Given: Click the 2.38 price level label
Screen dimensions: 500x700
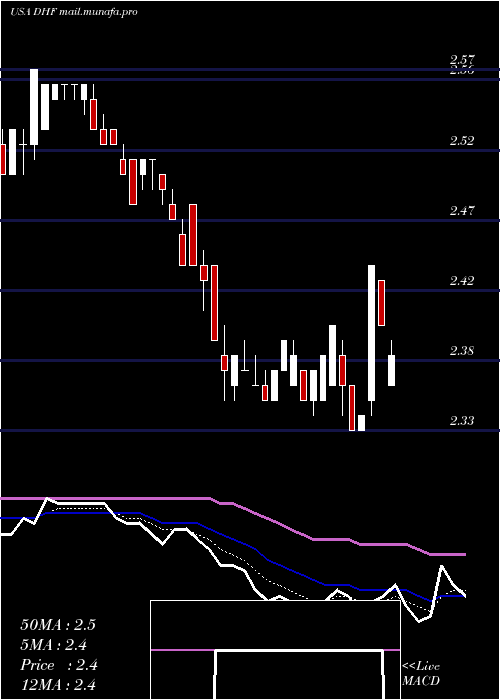Looking at the screenshot, I should click(x=462, y=351).
